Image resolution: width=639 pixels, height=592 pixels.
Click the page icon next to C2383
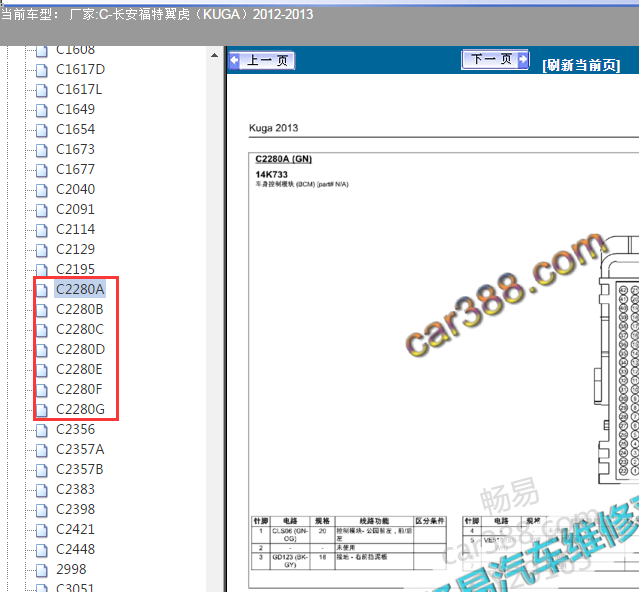tap(42, 490)
